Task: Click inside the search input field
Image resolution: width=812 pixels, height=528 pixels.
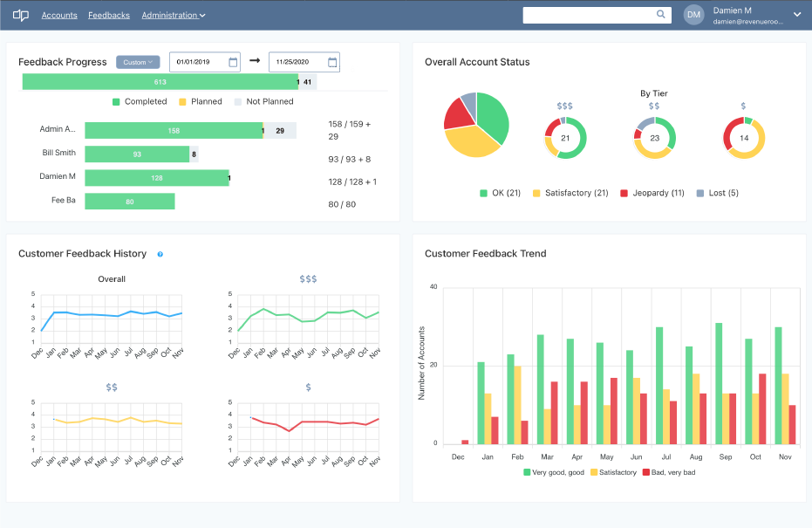Action: (x=593, y=15)
